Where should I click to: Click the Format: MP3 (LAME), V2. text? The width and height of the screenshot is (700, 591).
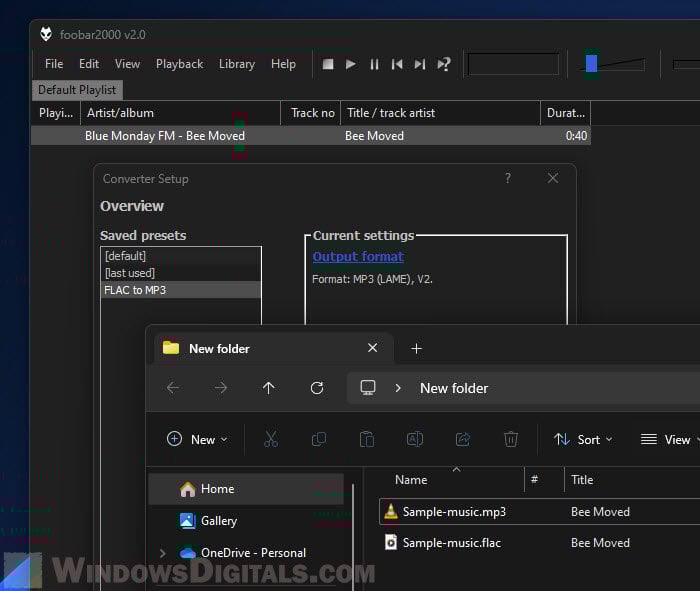click(x=372, y=279)
